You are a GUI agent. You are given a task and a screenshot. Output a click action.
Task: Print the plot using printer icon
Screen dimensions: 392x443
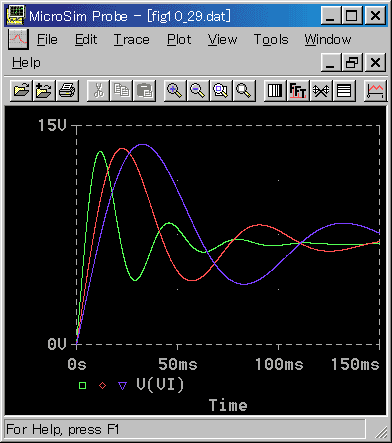click(x=67, y=90)
